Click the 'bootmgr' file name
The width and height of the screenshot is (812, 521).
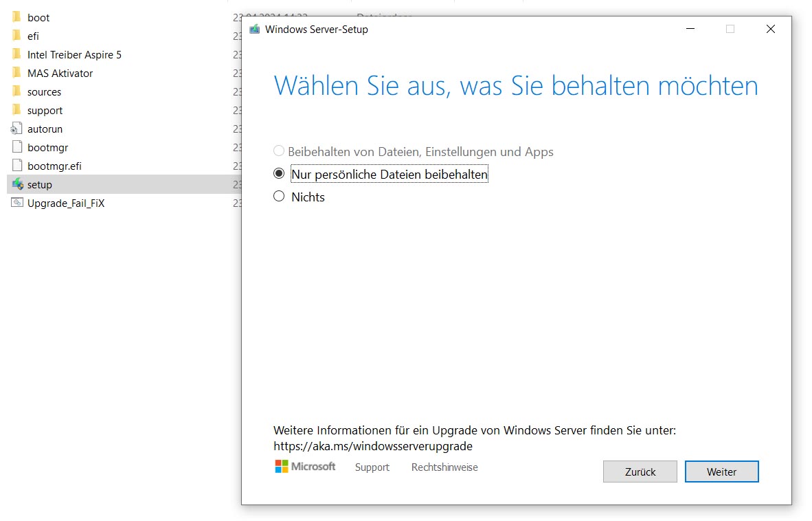(47, 148)
